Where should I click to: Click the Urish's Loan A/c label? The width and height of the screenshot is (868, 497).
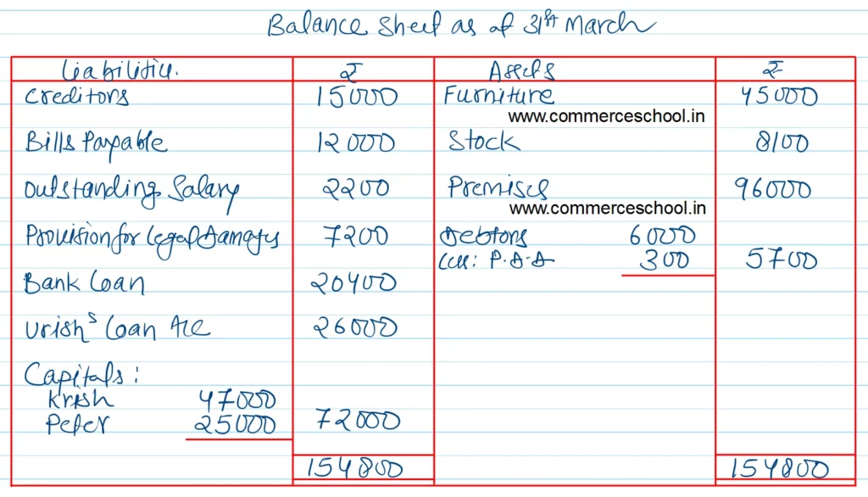point(117,327)
